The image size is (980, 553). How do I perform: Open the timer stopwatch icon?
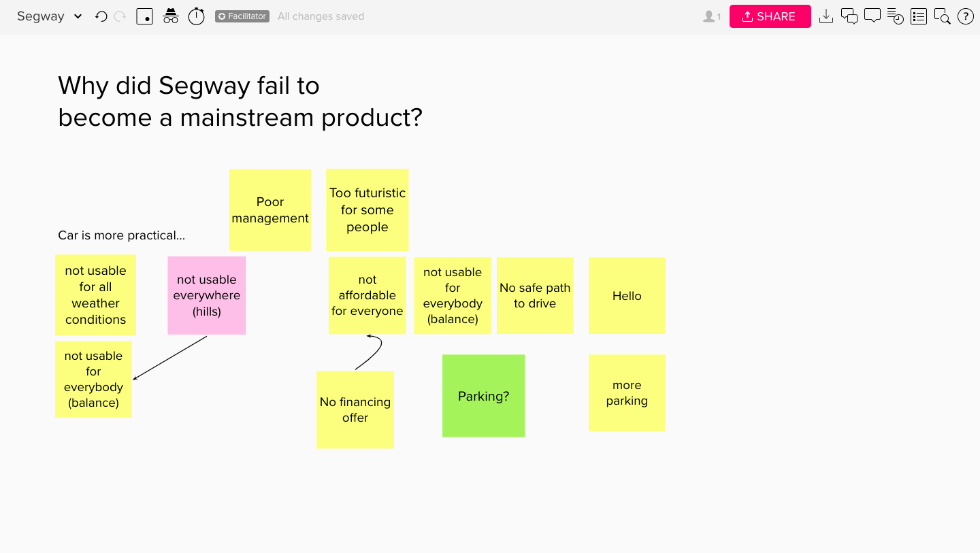click(x=196, y=16)
